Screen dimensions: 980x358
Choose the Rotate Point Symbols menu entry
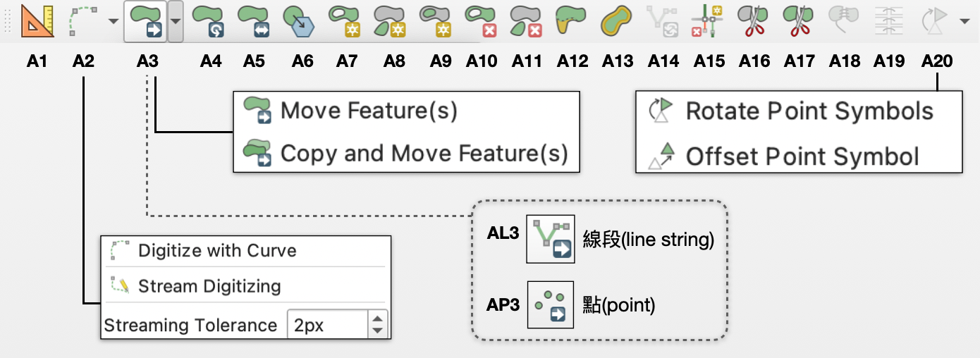809,111
